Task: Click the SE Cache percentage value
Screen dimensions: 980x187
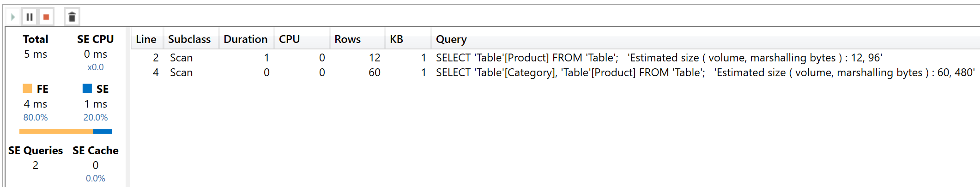Action: coord(96,178)
